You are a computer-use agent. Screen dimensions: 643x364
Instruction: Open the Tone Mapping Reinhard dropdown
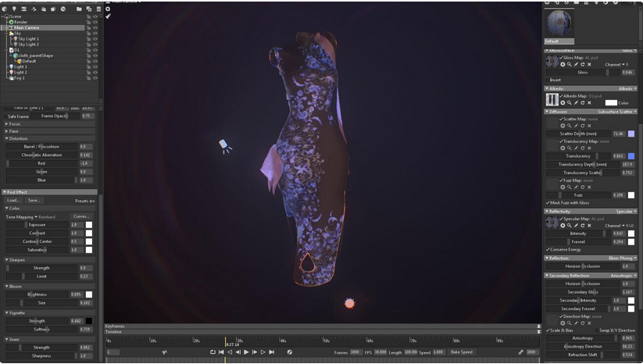pos(47,216)
